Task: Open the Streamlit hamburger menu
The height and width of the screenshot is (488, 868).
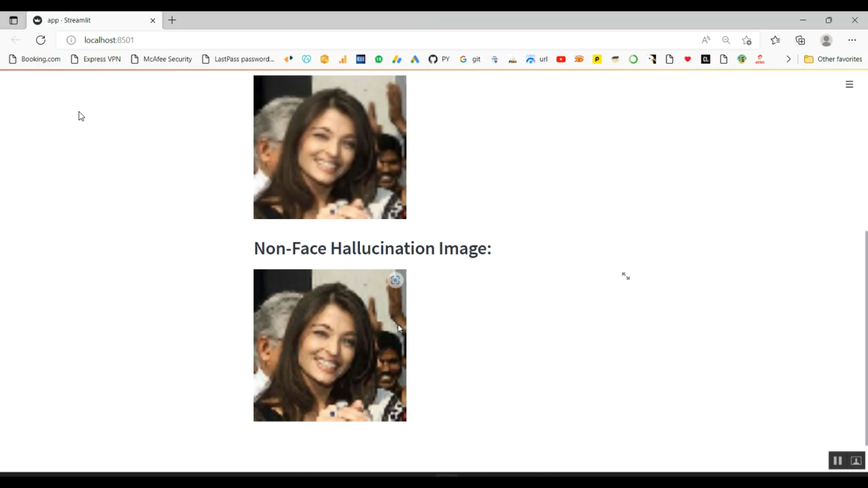Action: 849,84
